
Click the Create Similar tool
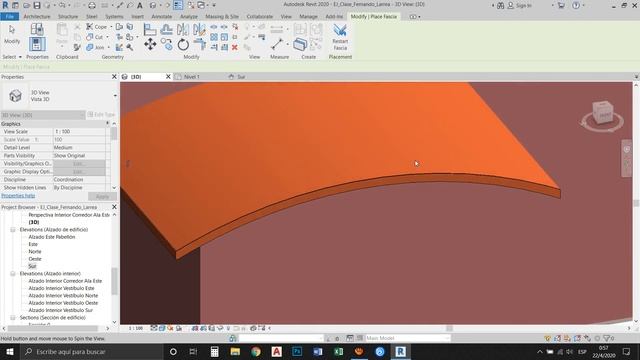[300, 44]
